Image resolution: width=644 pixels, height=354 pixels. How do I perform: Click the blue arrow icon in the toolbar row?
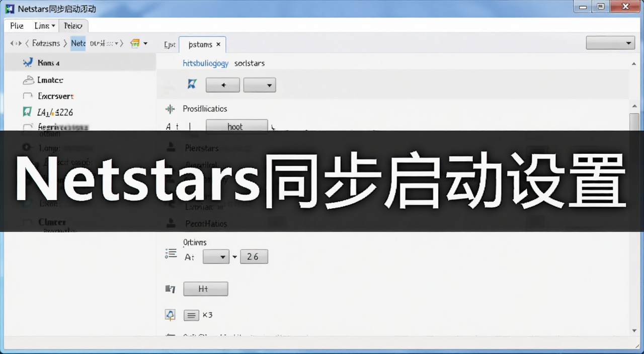coord(192,84)
